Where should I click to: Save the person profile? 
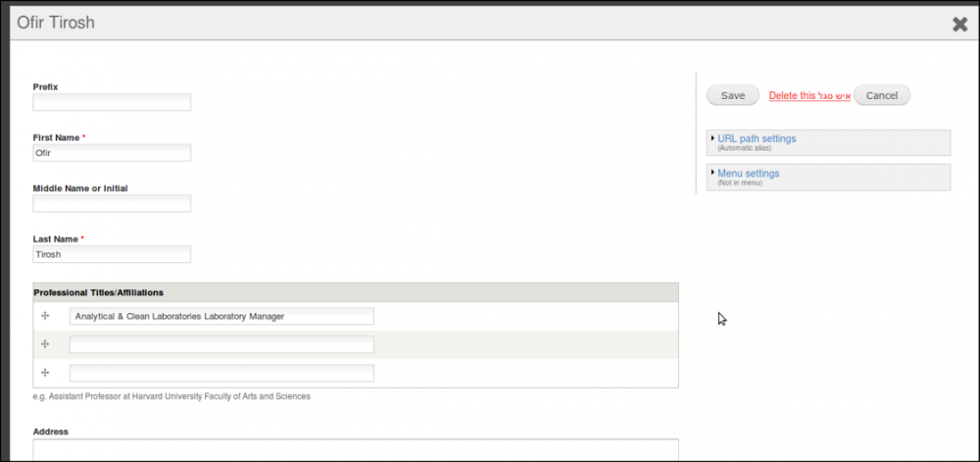click(732, 95)
